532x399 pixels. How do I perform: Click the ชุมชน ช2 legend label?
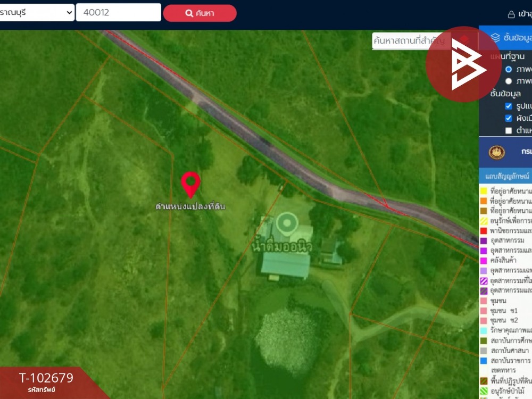click(504, 320)
